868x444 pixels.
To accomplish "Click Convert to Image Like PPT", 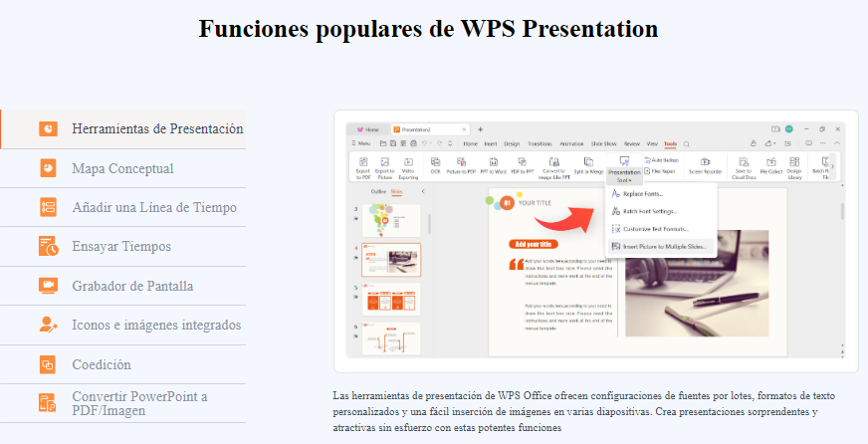I will click(x=554, y=168).
